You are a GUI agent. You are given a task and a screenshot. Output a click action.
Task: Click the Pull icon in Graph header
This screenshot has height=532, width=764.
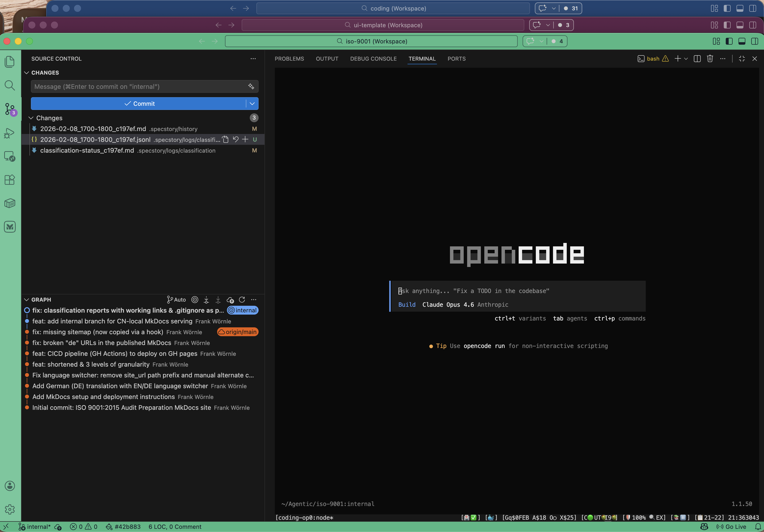[x=218, y=300]
